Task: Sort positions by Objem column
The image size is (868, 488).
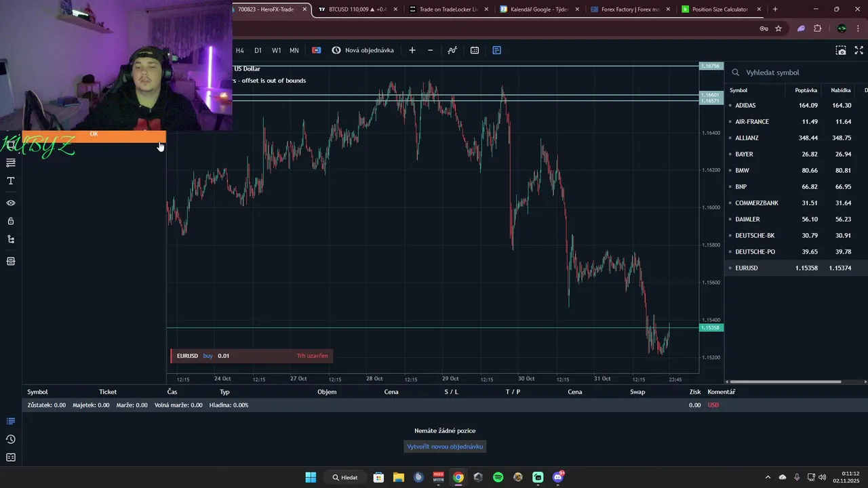Action: (327, 392)
